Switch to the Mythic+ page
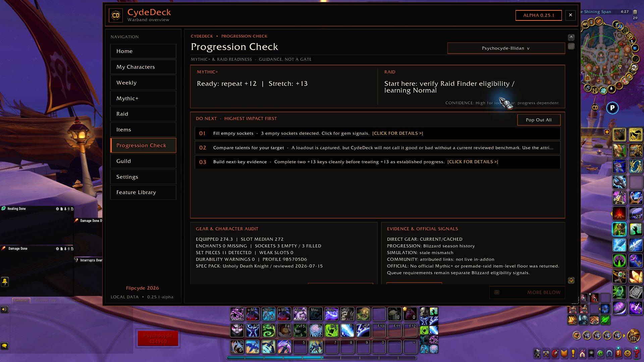644x362 pixels. click(x=143, y=99)
